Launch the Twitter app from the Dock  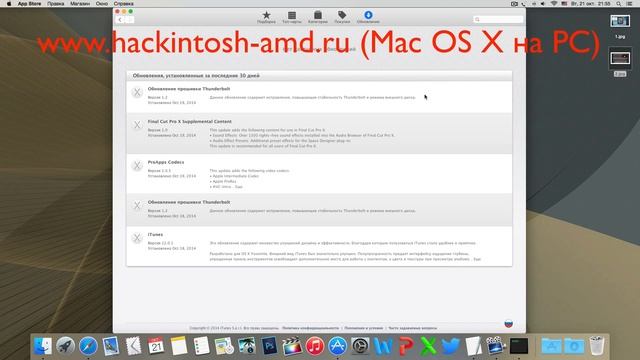(x=451, y=346)
